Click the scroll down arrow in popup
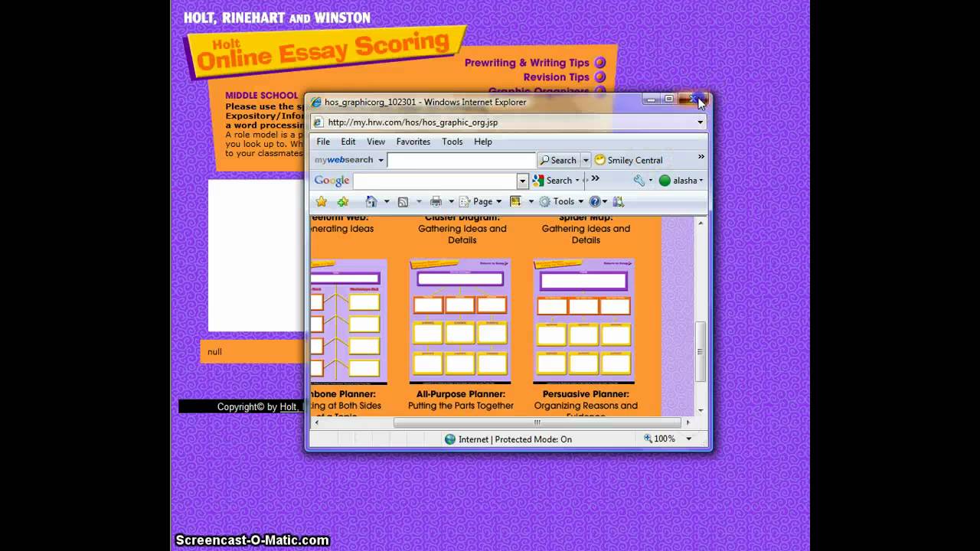The width and height of the screenshot is (980, 551). click(700, 410)
